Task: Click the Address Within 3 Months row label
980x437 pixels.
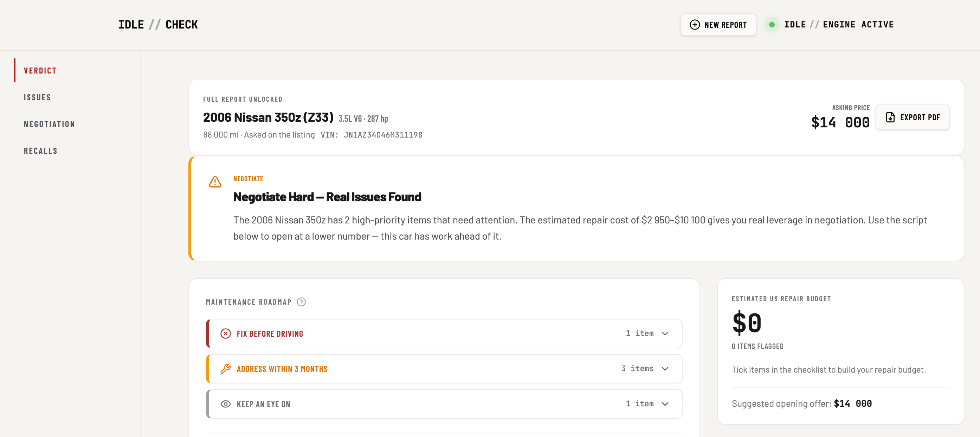Action: pos(282,368)
